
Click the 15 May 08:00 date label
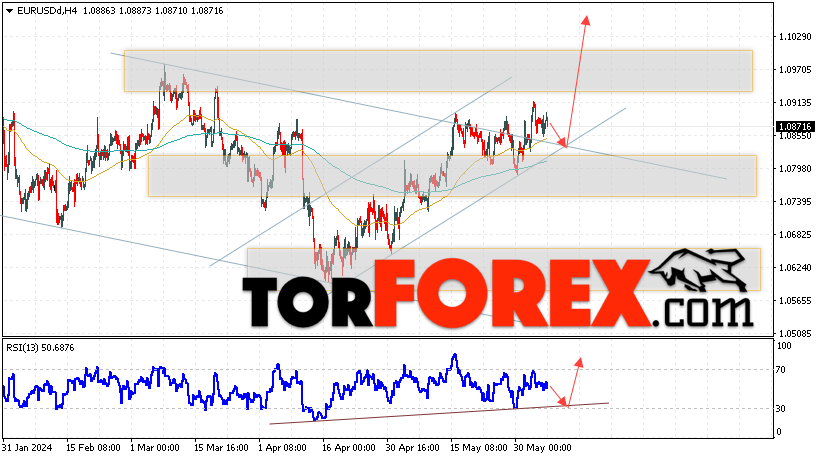(x=478, y=448)
